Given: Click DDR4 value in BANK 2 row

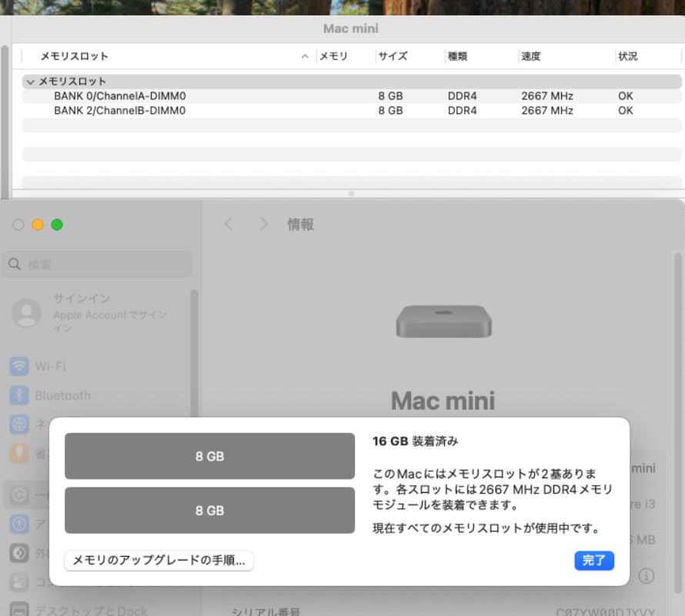Looking at the screenshot, I should coord(463,111).
